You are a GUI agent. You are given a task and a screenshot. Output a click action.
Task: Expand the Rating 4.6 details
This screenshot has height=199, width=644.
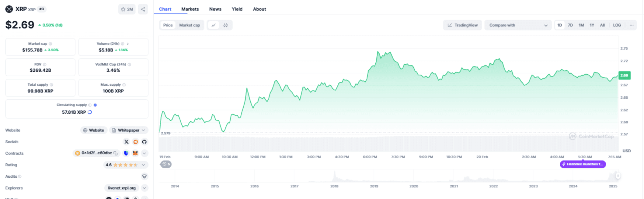click(x=143, y=165)
